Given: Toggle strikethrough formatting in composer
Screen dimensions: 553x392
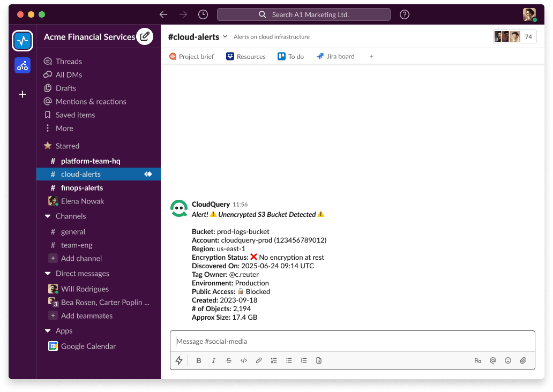Looking at the screenshot, I should [229, 360].
